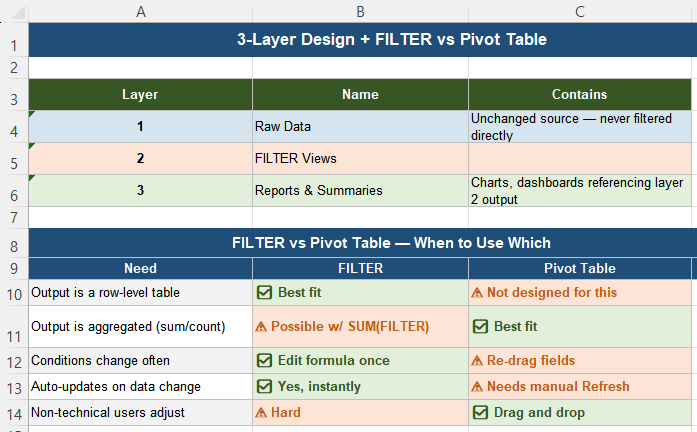The width and height of the screenshot is (697, 432).
Task: Select the layer '2' cell
Action: 140,159
